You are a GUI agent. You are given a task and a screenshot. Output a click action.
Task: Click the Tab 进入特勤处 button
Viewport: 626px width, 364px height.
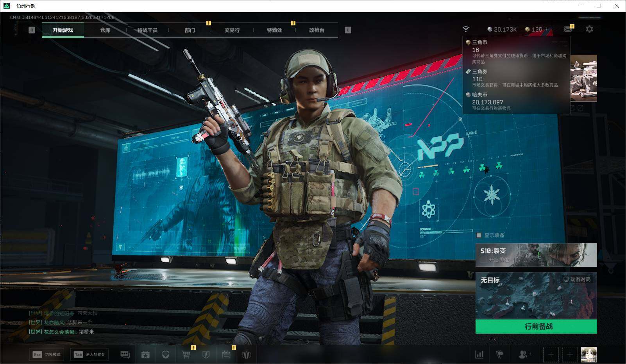tap(89, 354)
